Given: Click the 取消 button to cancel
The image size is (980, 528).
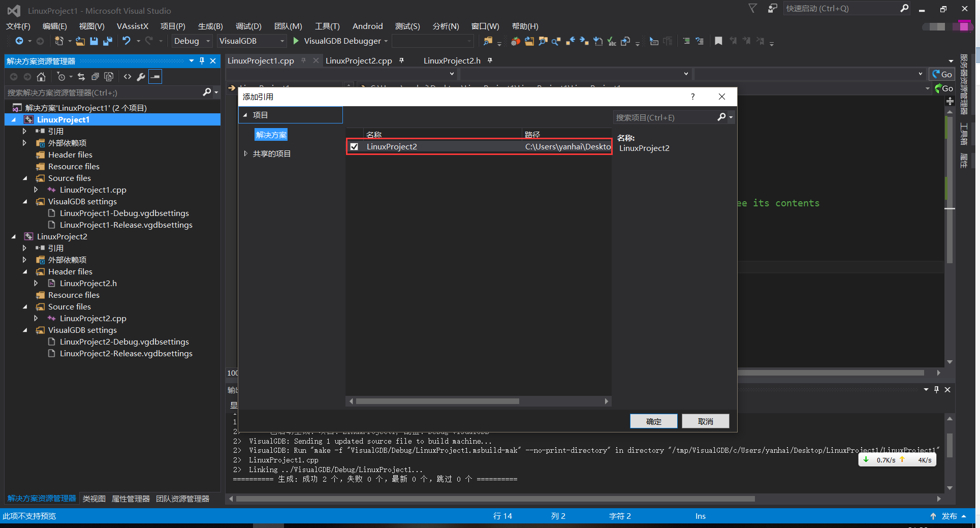Looking at the screenshot, I should (705, 421).
